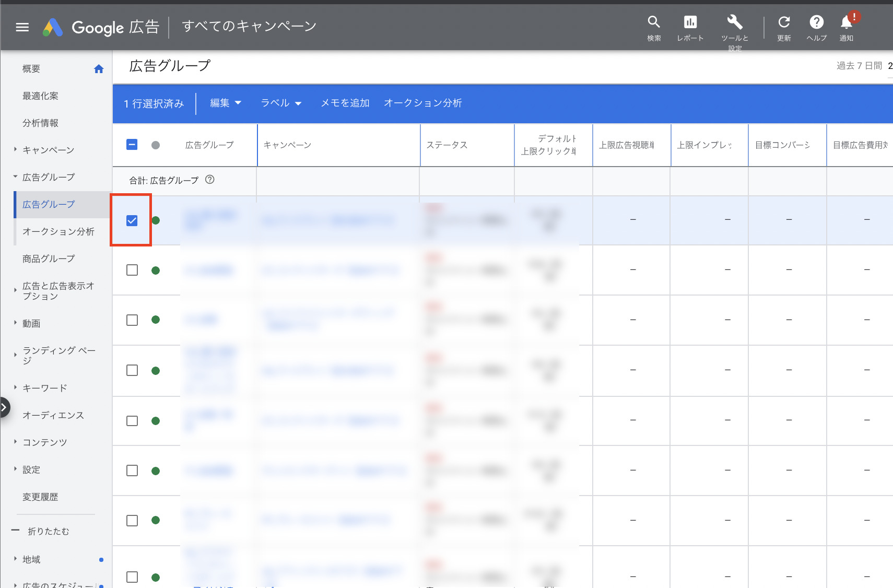Open the hamburger main menu
Viewport: 893px width, 588px height.
point(22,27)
